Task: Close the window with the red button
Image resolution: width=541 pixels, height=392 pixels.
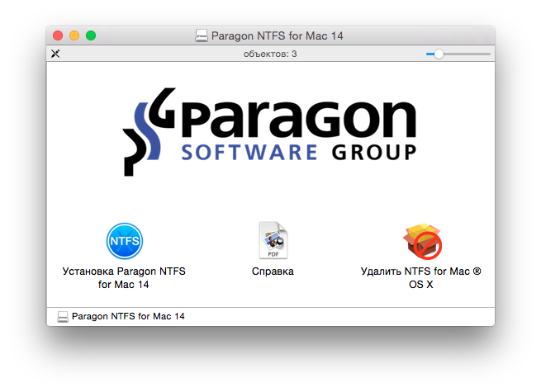Action: (58, 35)
